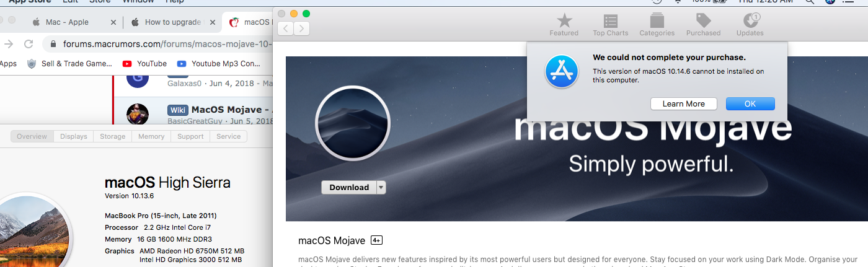Click the BasicGreatGuy user avatar
Viewport: 868px width, 267px height.
[x=137, y=115]
